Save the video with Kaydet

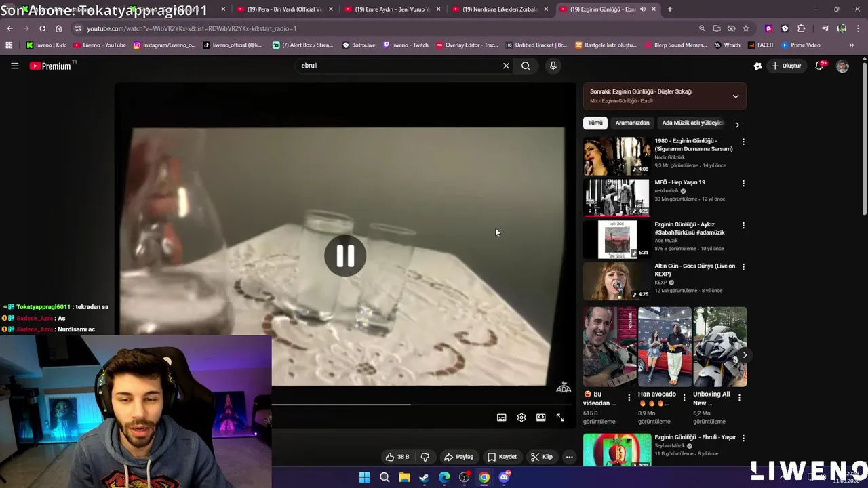(x=502, y=457)
